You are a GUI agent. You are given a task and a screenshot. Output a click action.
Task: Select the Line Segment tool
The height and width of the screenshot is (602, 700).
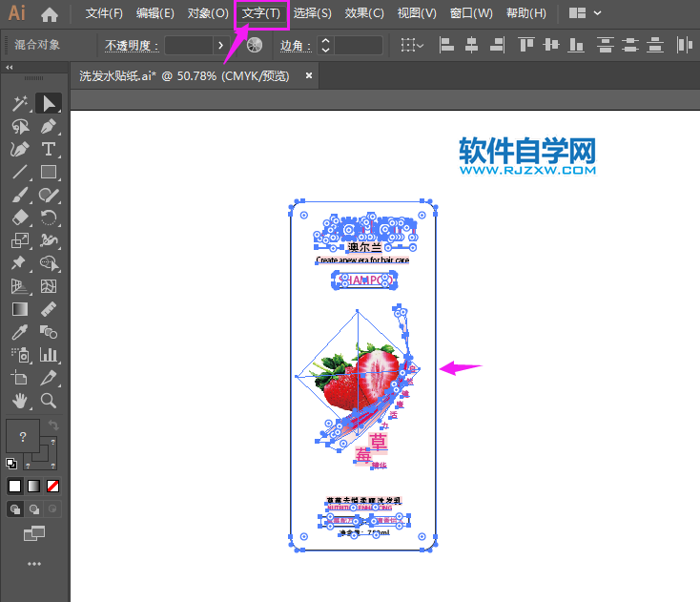pyautogui.click(x=20, y=172)
